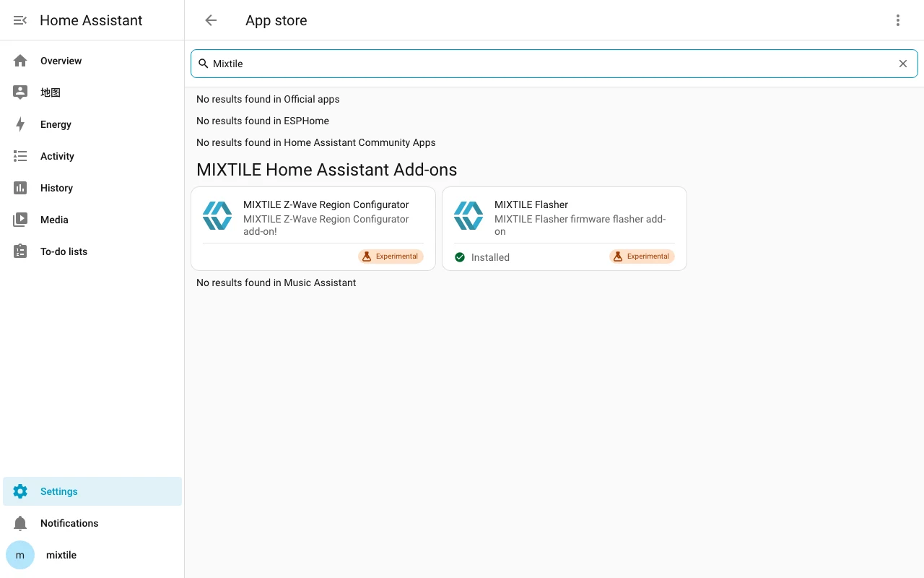The width and height of the screenshot is (924, 578).
Task: Go back with the arrow icon
Action: pyautogui.click(x=211, y=20)
